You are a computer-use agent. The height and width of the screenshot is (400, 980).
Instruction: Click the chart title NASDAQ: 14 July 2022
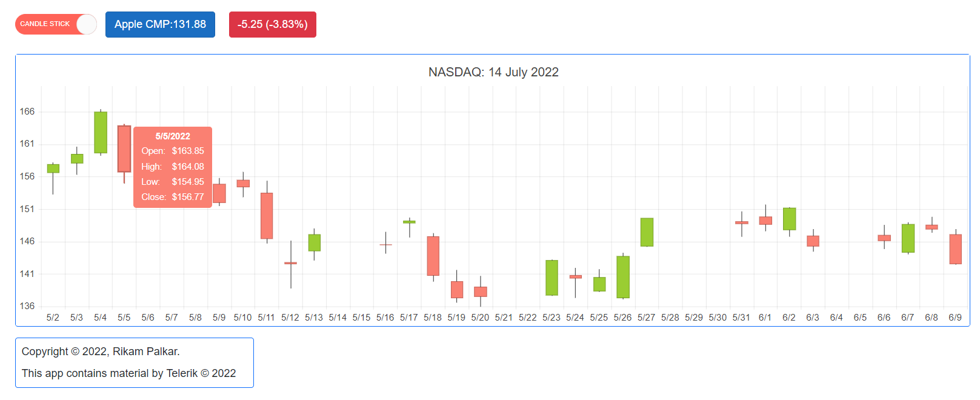pos(493,72)
